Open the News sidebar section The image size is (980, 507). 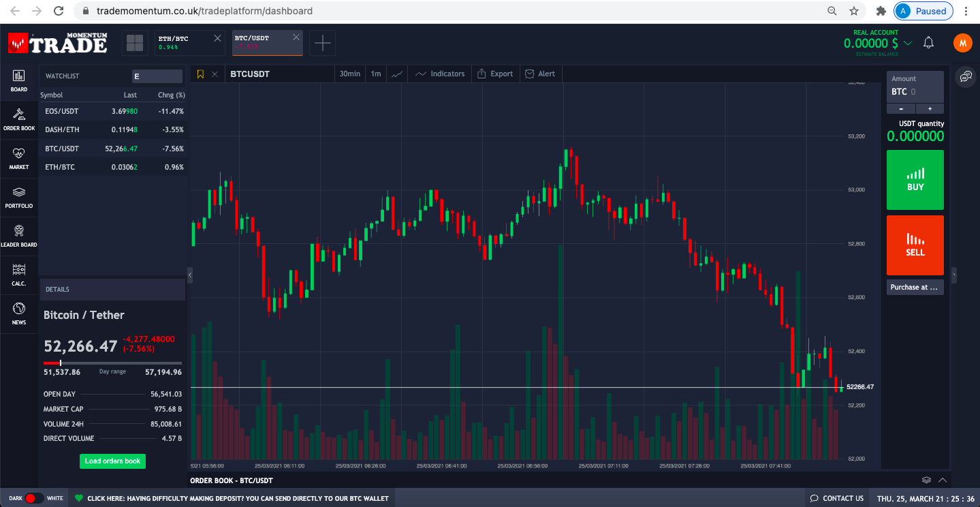[x=19, y=313]
